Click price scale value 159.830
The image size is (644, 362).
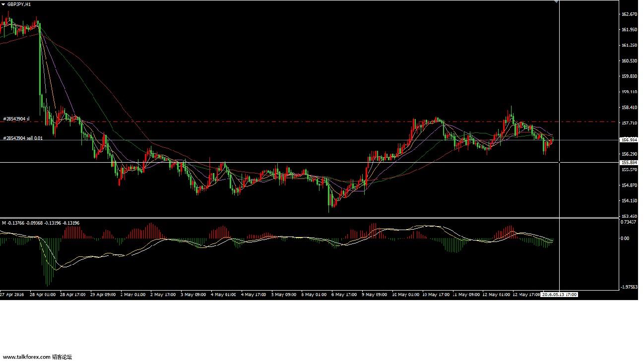(629, 76)
